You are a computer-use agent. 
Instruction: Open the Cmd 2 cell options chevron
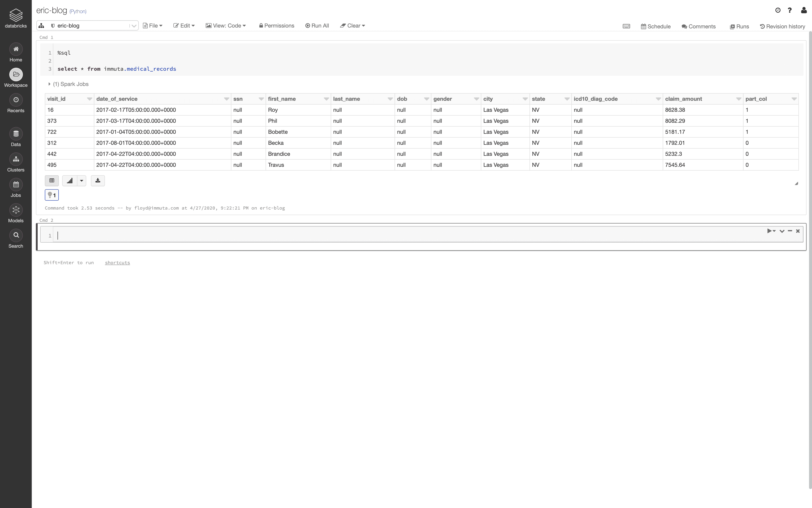(x=782, y=231)
